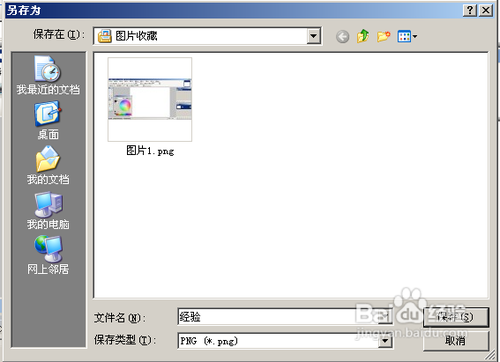Open My Documents (我的文档) folder
500x362 pixels.
48,165
